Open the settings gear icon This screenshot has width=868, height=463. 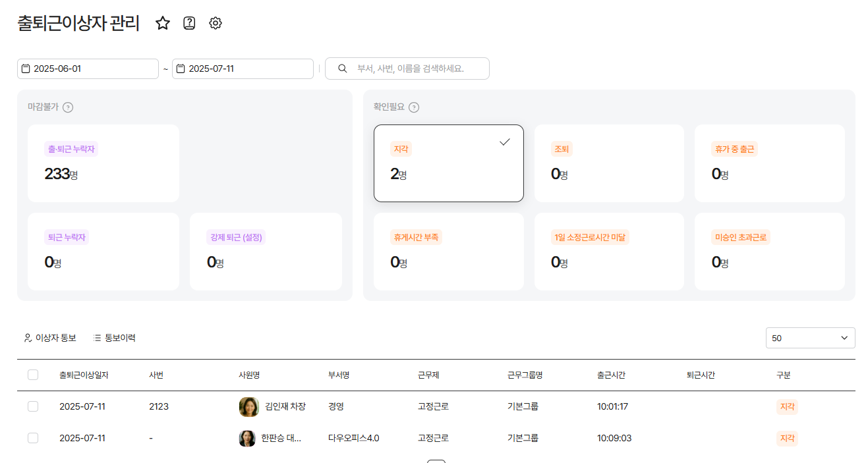click(216, 24)
